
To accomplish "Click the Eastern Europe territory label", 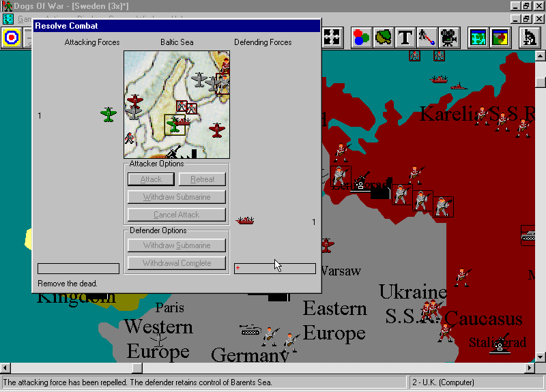I will click(334, 321).
